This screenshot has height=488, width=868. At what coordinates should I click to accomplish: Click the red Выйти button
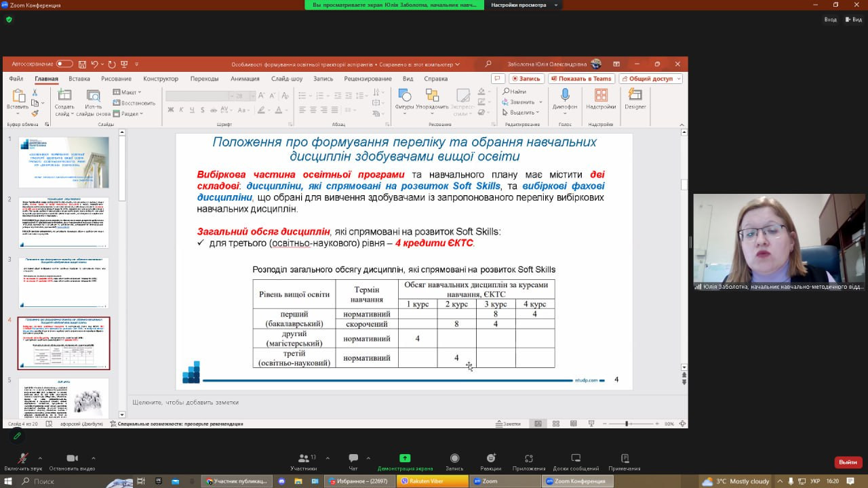[848, 462]
